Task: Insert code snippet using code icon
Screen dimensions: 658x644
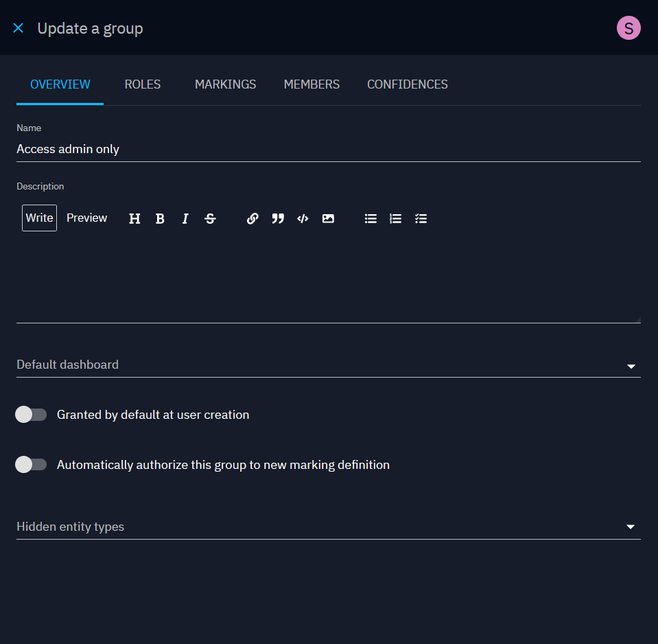Action: [303, 218]
